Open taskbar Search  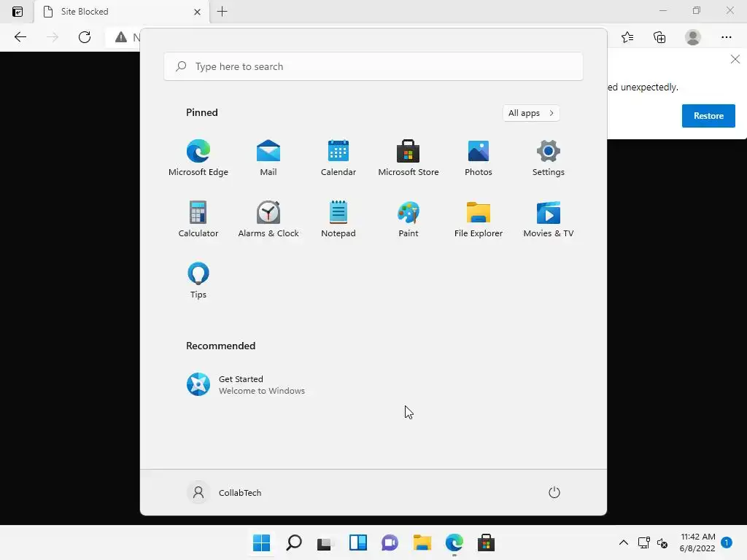click(294, 542)
